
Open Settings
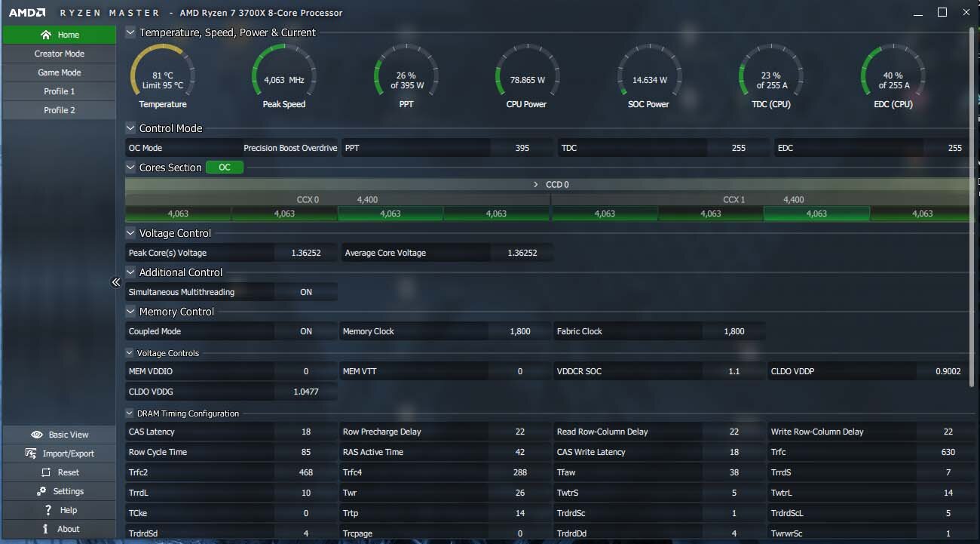(x=59, y=491)
